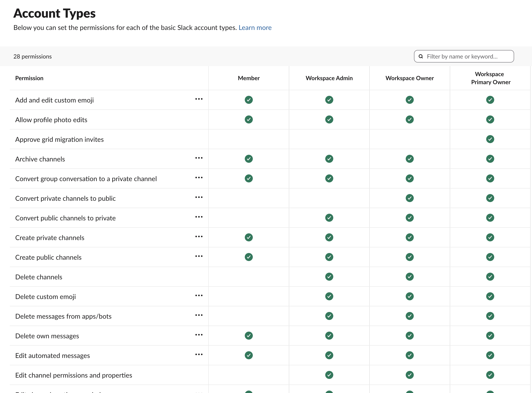This screenshot has width=532, height=393.
Task: Click Member checkmark for Add and edit custom emoji
Action: pyautogui.click(x=249, y=100)
